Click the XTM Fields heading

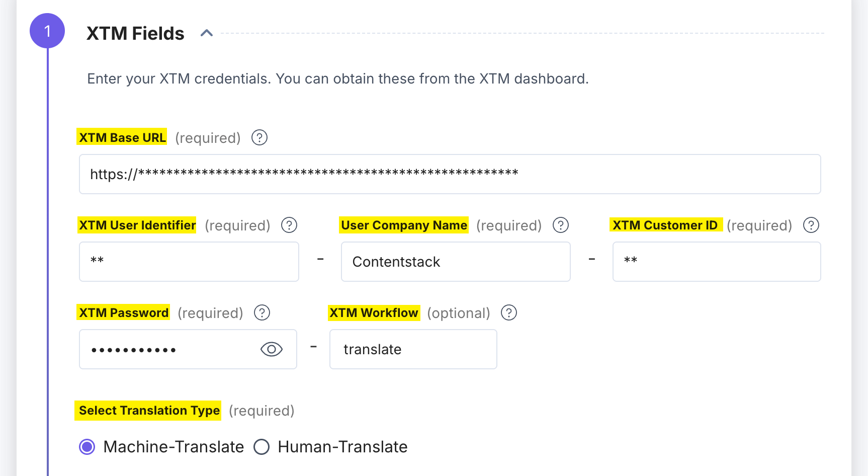coord(136,32)
